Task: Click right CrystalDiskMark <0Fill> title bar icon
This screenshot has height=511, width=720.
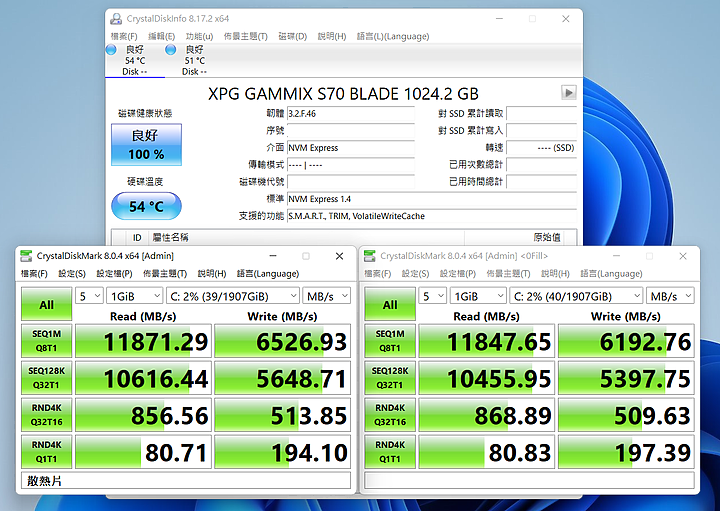Action: coord(370,256)
